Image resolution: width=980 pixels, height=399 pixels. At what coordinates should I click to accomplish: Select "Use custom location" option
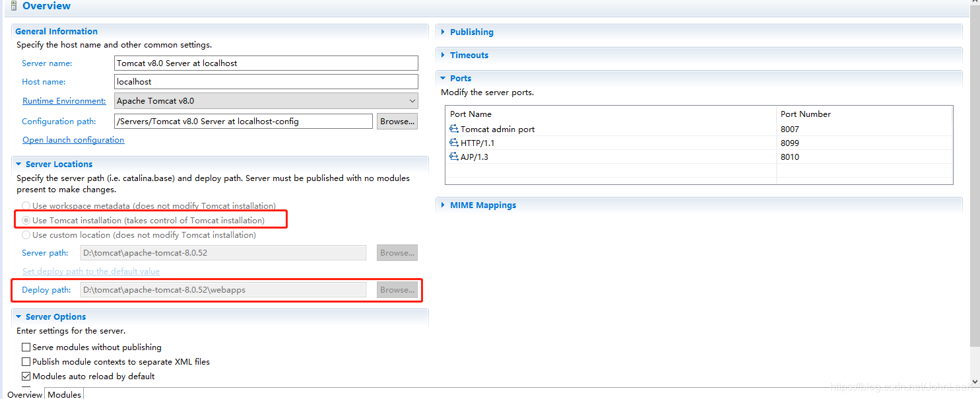tap(26, 235)
